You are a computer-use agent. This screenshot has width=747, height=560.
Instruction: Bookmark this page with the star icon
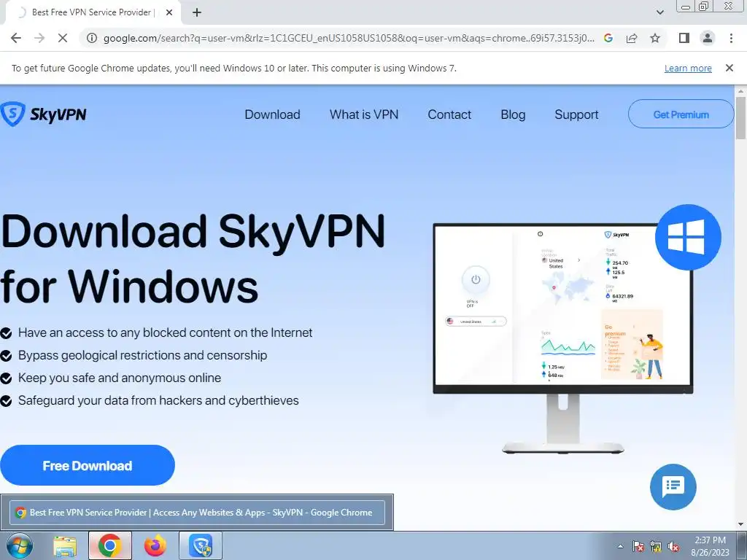coord(655,38)
